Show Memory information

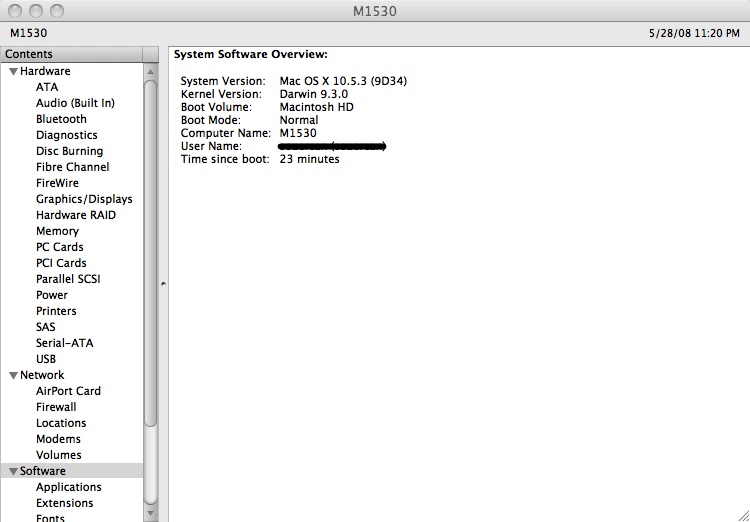click(x=57, y=231)
